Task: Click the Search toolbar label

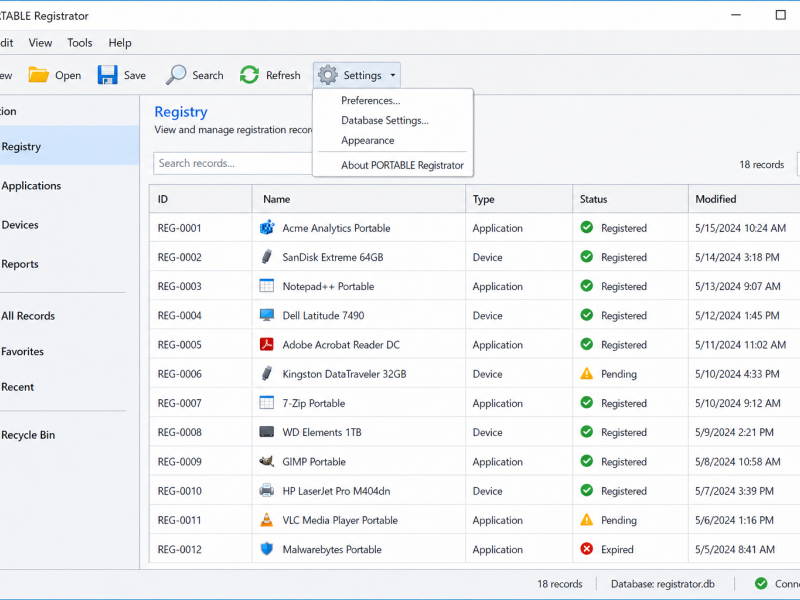Action: point(208,76)
